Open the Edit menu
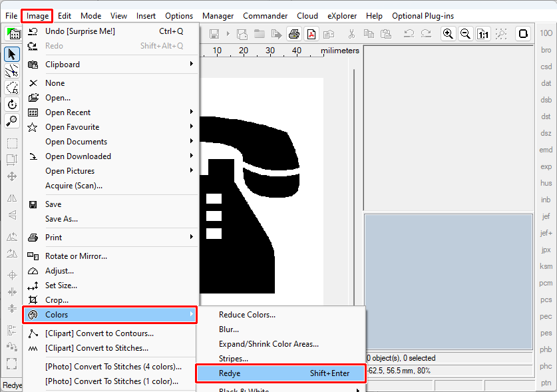 (x=65, y=16)
